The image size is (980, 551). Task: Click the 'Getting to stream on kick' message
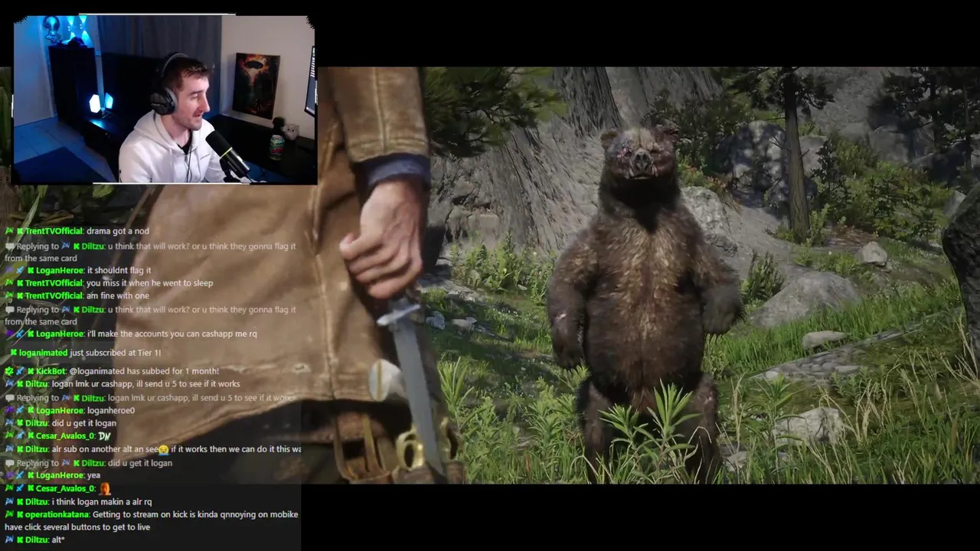(x=152, y=521)
